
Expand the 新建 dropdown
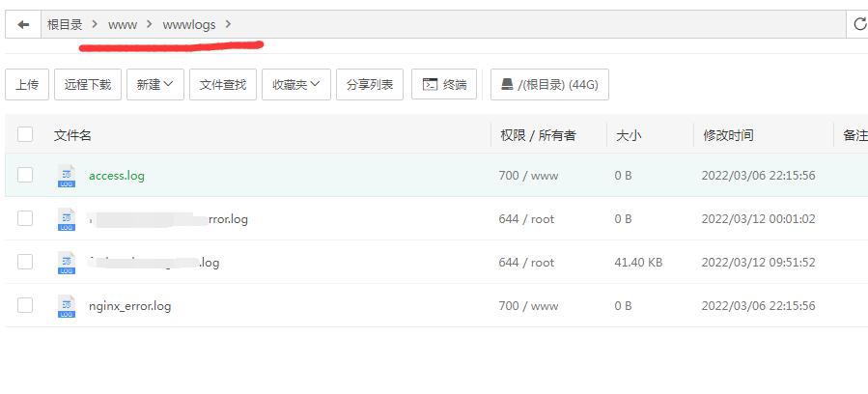click(154, 85)
